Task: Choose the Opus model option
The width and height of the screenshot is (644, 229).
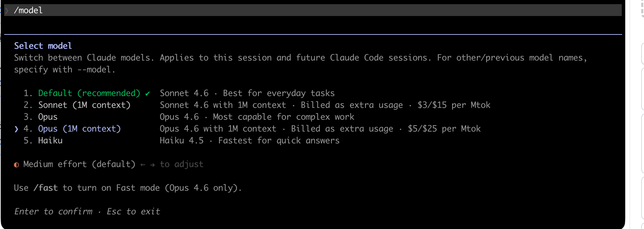Action: point(48,117)
